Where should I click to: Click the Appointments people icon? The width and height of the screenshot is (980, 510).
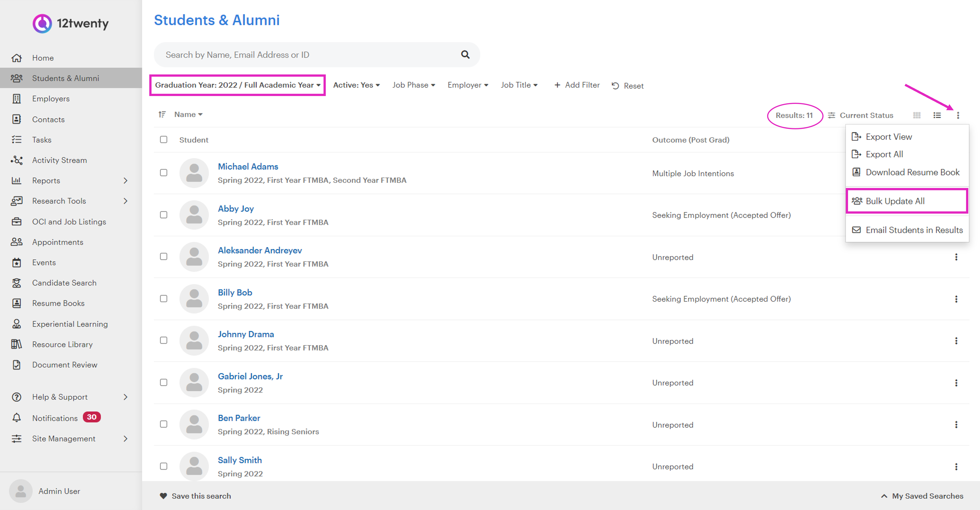pos(16,242)
